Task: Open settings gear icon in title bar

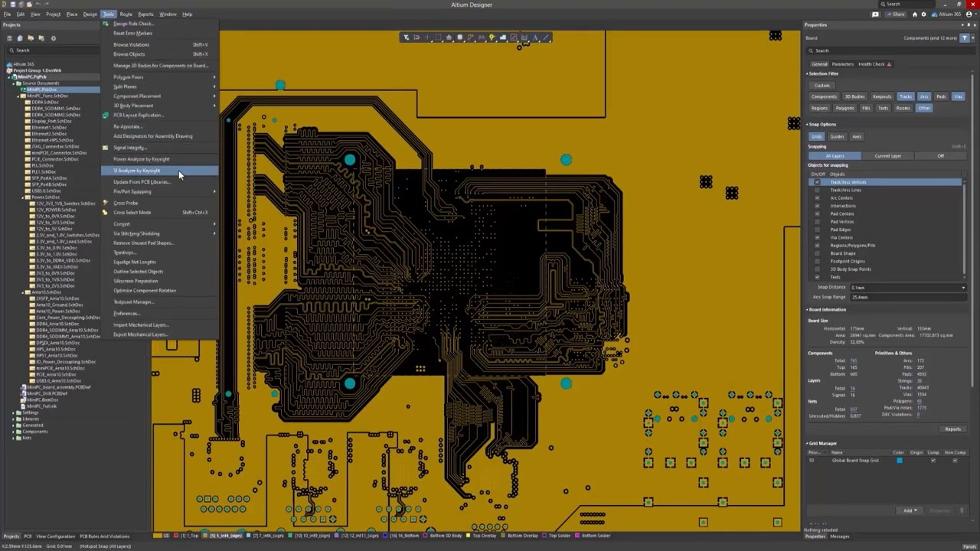Action: pyautogui.click(x=923, y=14)
